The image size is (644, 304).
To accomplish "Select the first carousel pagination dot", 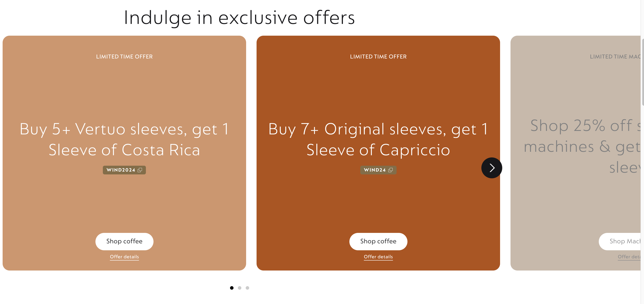I will click(x=232, y=288).
